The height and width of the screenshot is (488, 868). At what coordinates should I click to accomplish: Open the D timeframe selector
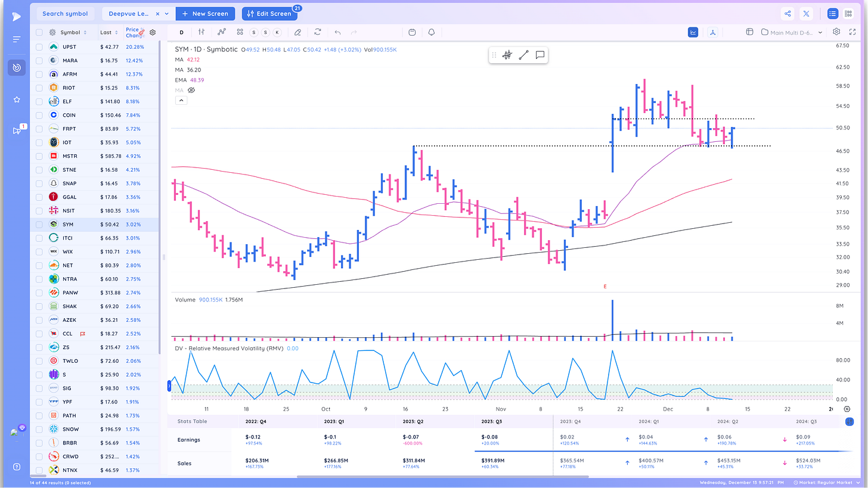tap(182, 32)
